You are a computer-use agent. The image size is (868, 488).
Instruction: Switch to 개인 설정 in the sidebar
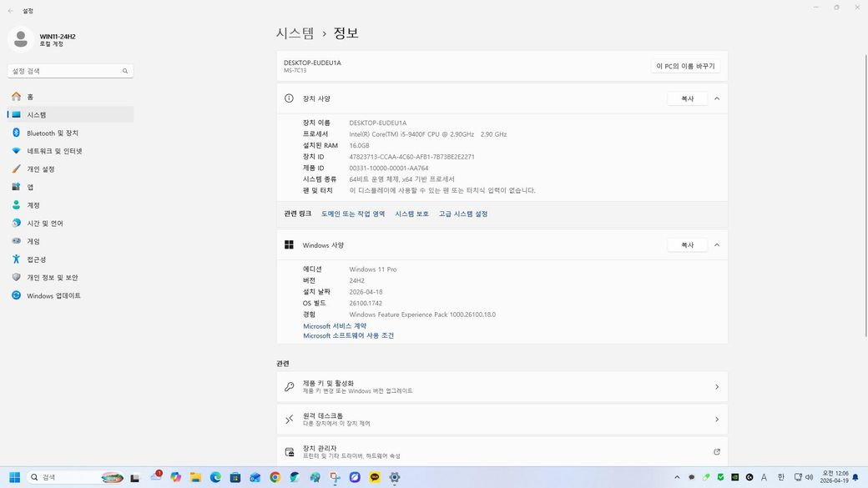(x=40, y=169)
